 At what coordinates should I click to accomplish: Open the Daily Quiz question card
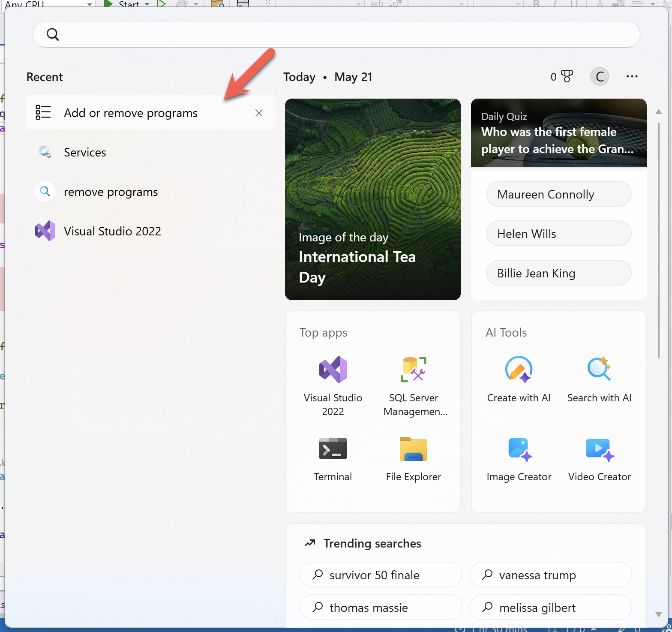tap(558, 133)
